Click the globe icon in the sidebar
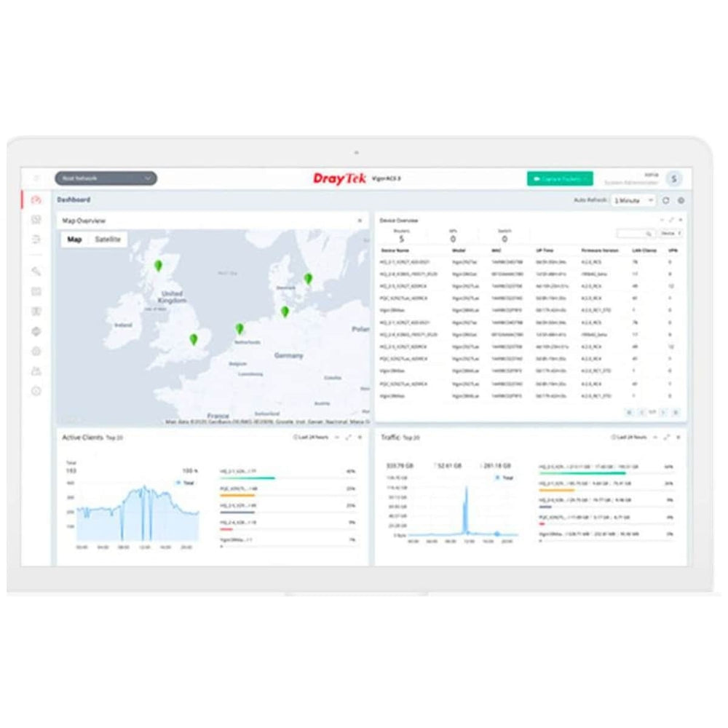This screenshot has height=728, width=728. pos(36,331)
